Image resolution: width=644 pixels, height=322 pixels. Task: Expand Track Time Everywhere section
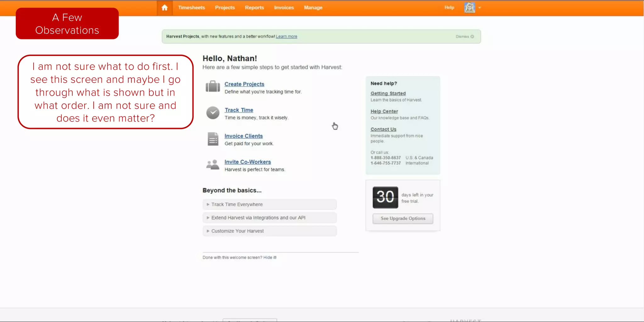[x=269, y=204]
